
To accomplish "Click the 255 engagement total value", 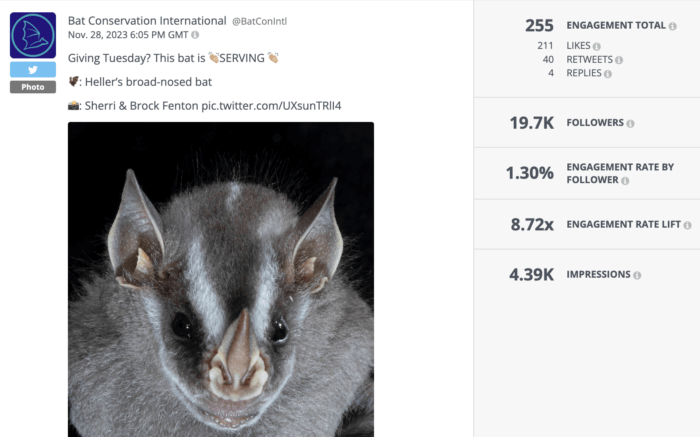I will point(539,25).
